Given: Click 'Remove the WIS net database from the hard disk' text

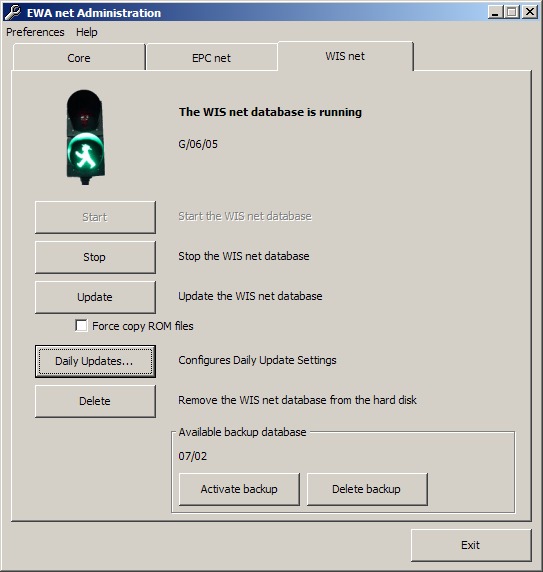Looking at the screenshot, I should tap(297, 400).
